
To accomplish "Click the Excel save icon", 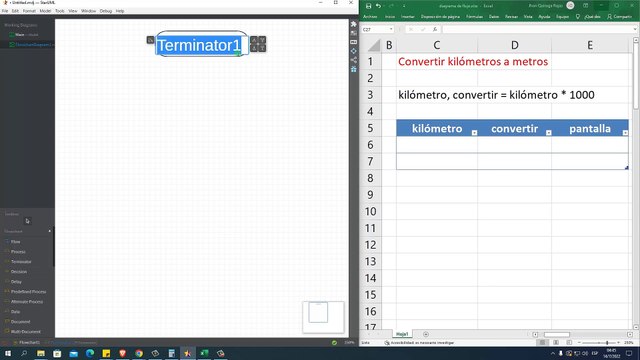I will [x=369, y=6].
